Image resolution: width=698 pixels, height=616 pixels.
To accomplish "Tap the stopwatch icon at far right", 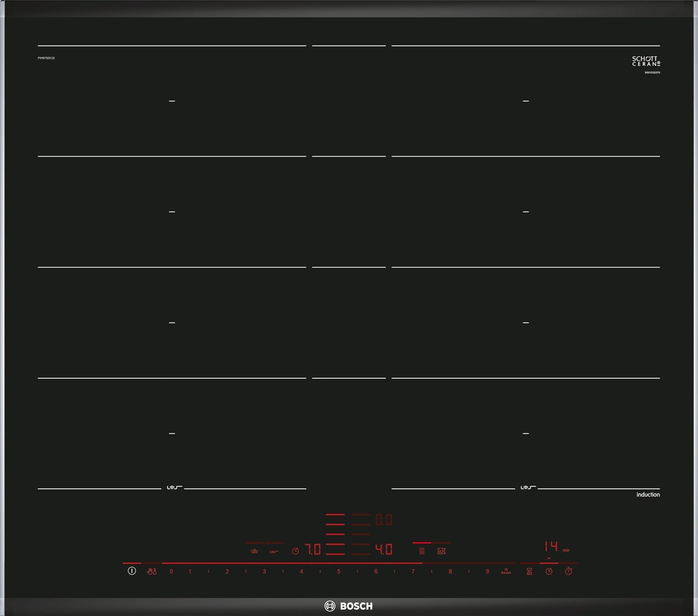I will click(x=569, y=571).
